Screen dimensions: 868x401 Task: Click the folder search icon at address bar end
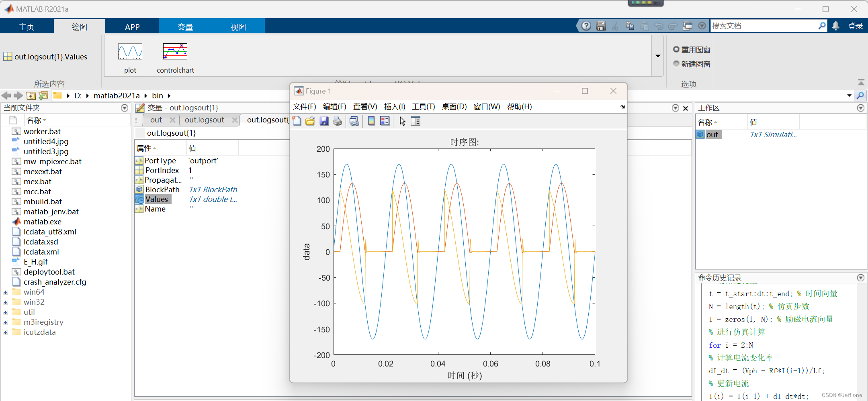[x=860, y=96]
